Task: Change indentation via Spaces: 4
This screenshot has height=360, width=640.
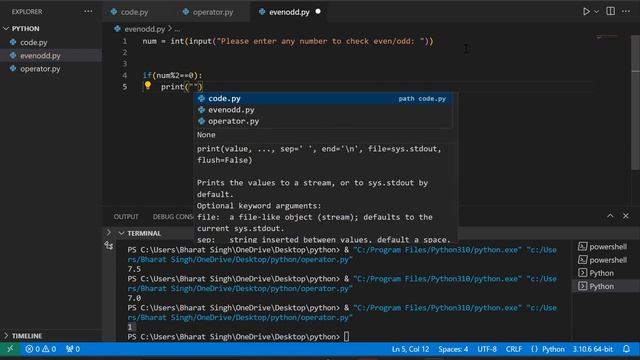Action: pyautogui.click(x=453, y=349)
